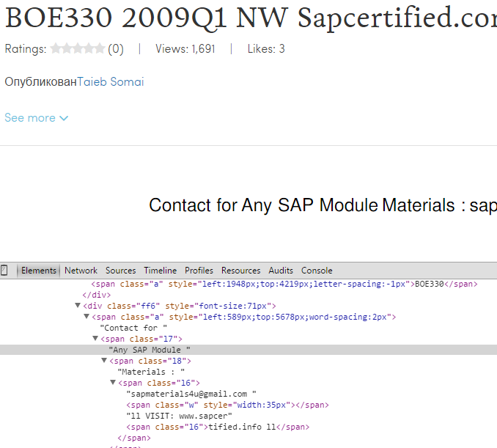Viewport: 497px width, 448px height.
Task: Switch to the Profiles tab
Action: 199,271
